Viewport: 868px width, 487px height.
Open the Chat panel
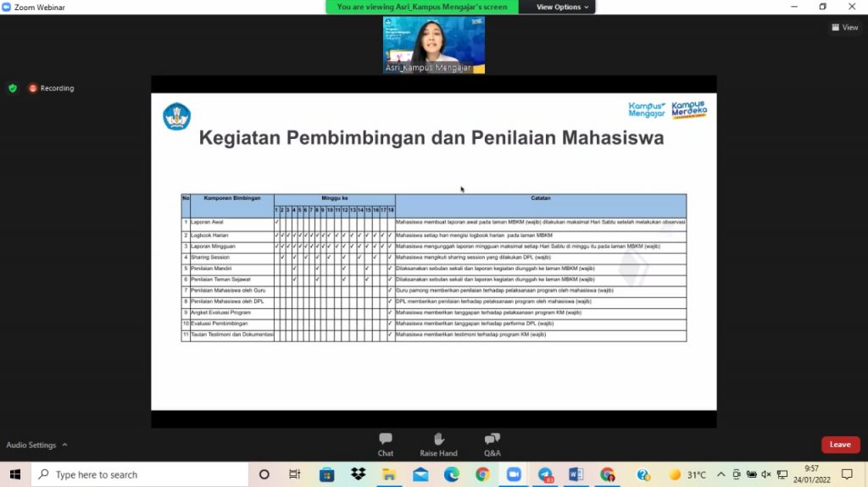[x=386, y=444]
